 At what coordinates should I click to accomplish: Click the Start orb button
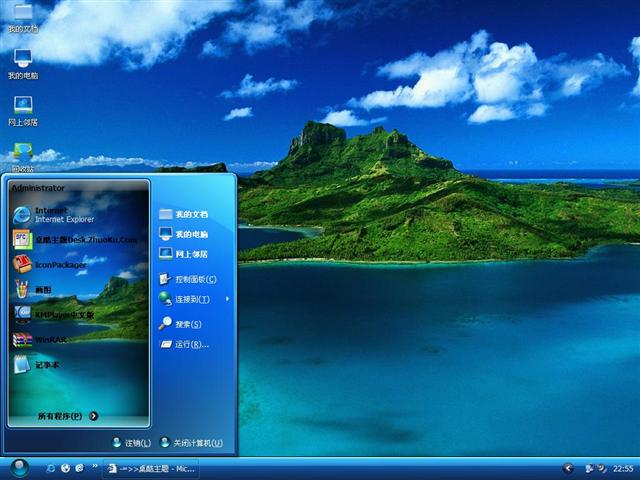tap(19, 468)
